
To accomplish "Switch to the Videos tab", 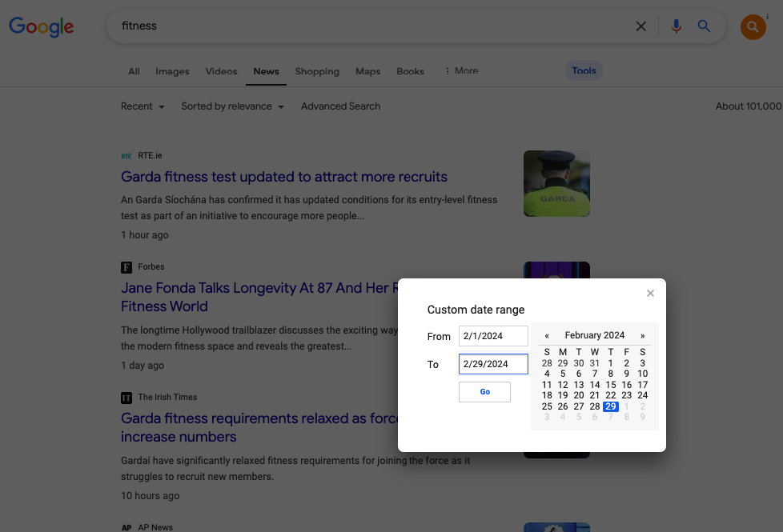I will [x=221, y=71].
